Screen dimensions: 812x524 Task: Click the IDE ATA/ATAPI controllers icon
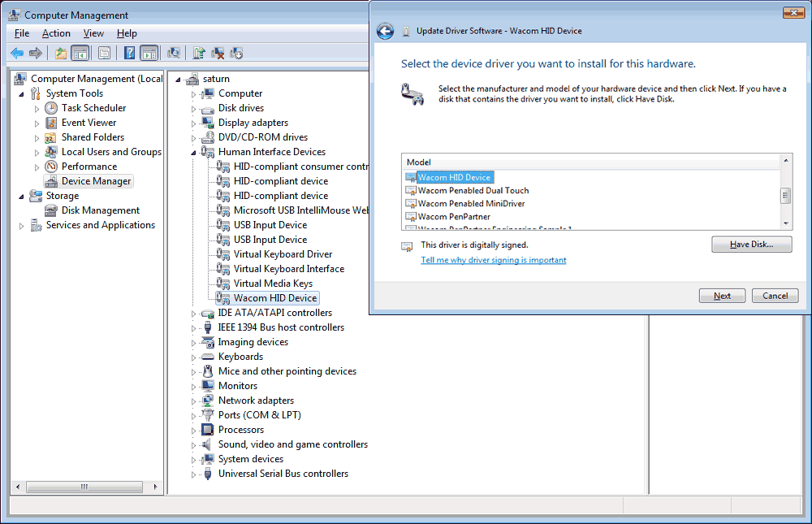click(x=208, y=313)
